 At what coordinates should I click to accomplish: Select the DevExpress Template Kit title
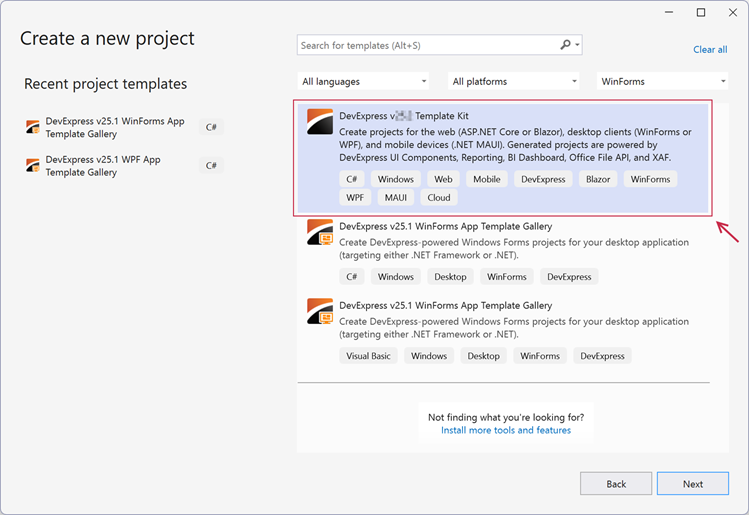[x=404, y=116]
